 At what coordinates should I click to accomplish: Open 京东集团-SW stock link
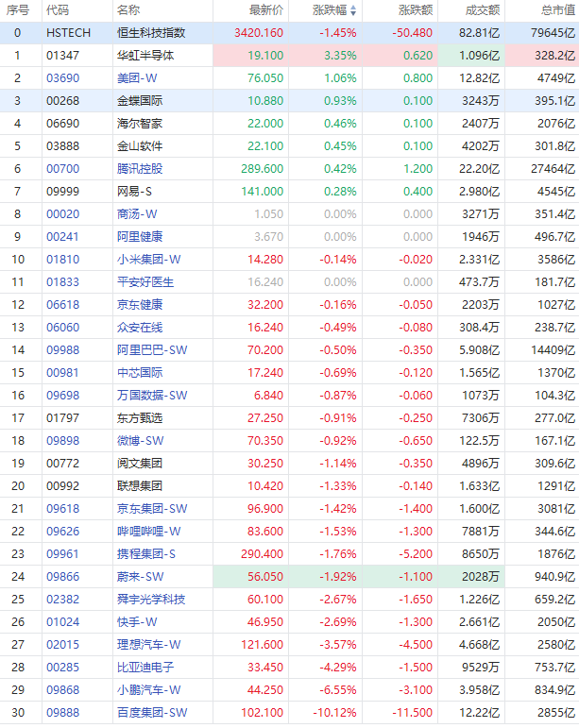152,508
